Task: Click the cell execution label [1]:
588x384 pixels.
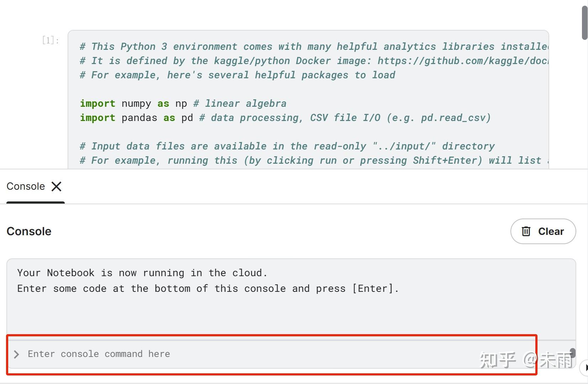Action: click(x=50, y=40)
